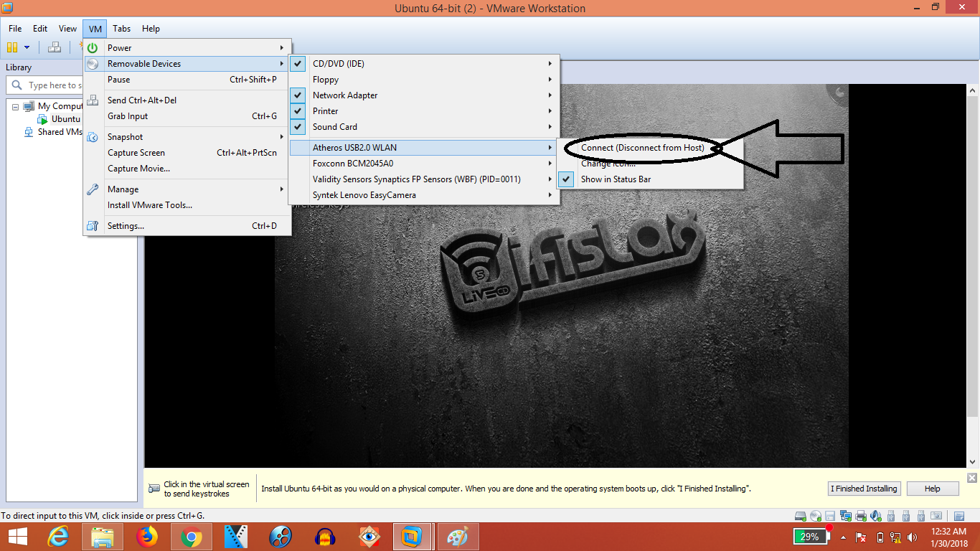Click the printer status bar icon

[x=859, y=516]
